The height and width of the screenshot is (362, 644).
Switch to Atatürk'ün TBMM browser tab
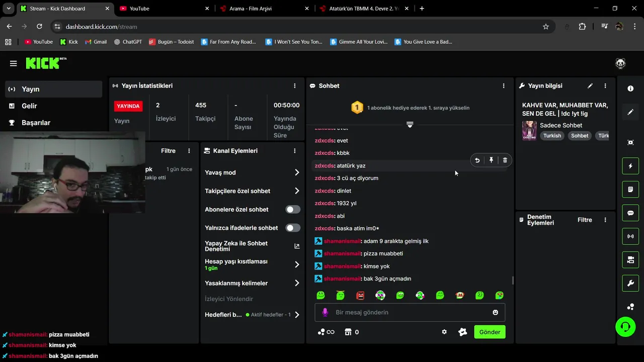click(x=364, y=9)
